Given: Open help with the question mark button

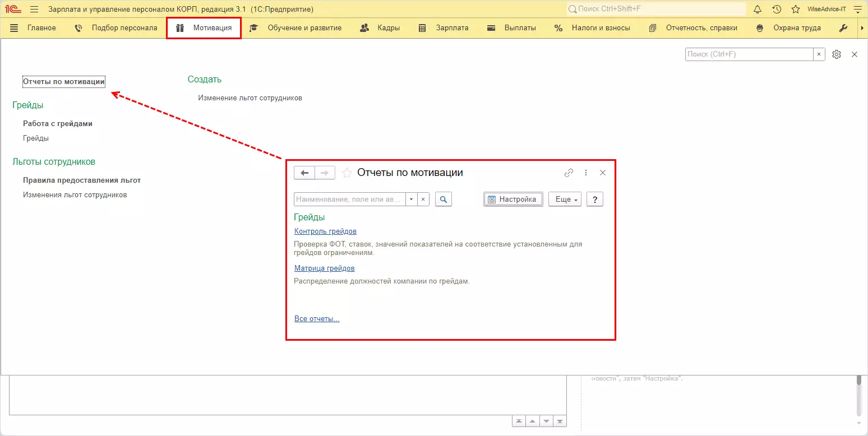Looking at the screenshot, I should pos(595,199).
